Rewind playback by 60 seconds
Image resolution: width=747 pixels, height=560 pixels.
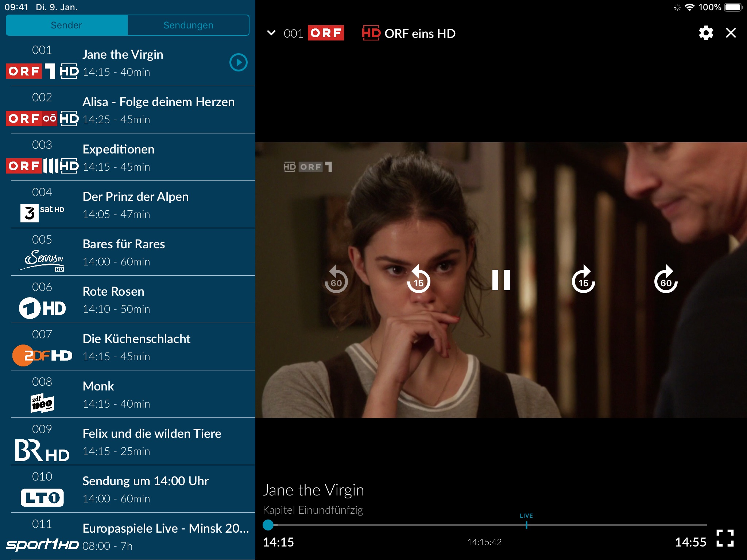(x=336, y=279)
